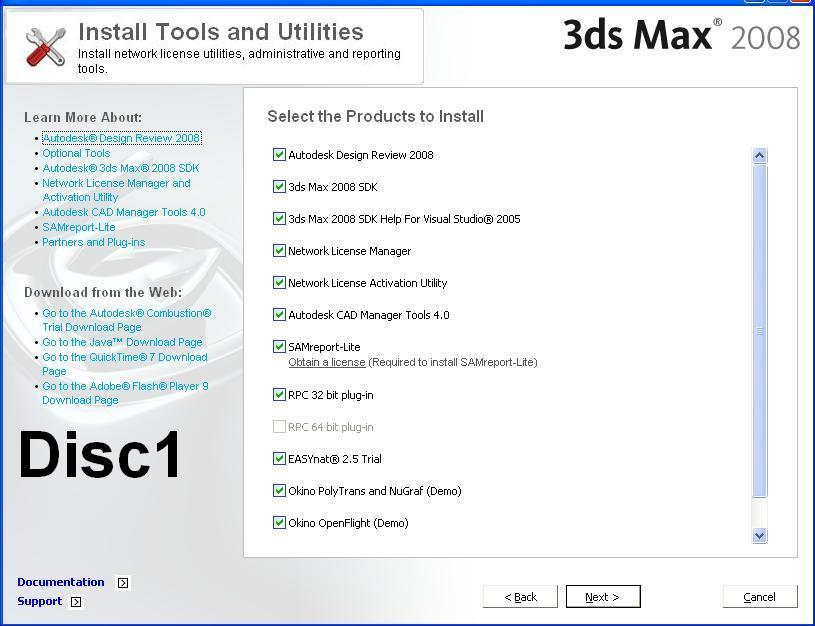Click the grayed-out RPC 64 bit plug-in checkbox
Viewport: 815px width, 626px height.
(x=279, y=426)
